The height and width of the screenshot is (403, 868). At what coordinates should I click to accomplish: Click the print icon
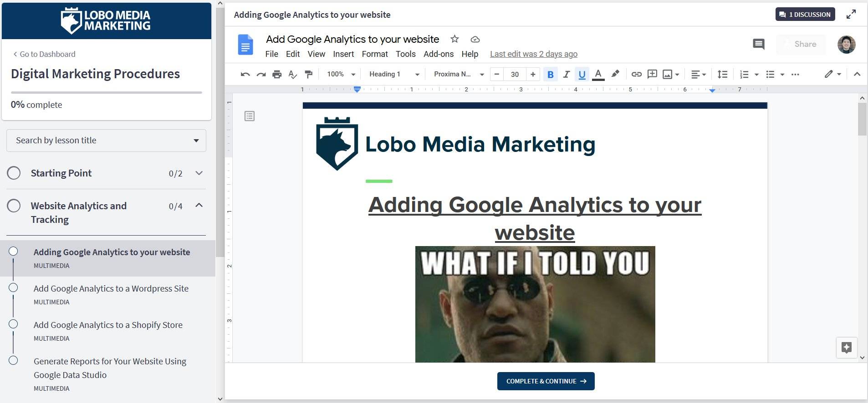[x=277, y=74]
